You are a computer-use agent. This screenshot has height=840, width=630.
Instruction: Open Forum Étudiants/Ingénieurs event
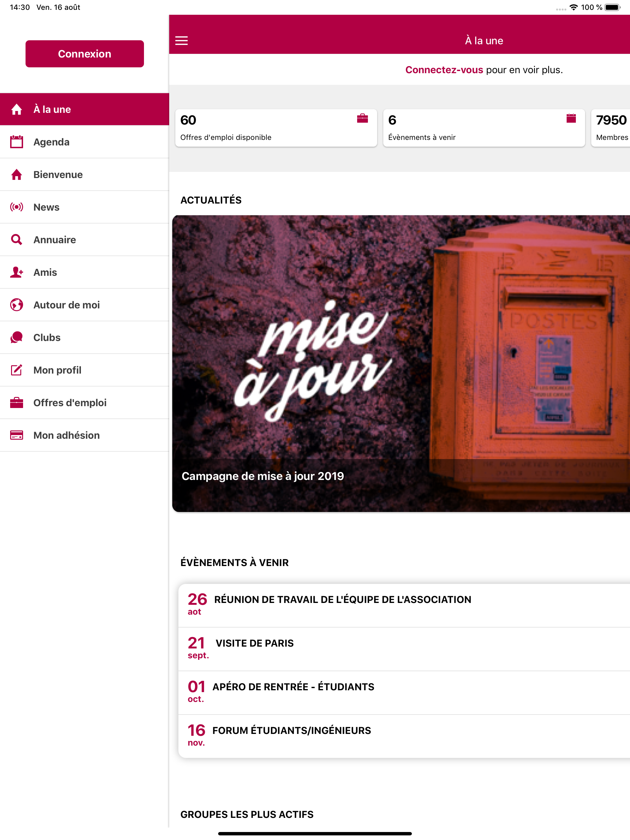(404, 736)
